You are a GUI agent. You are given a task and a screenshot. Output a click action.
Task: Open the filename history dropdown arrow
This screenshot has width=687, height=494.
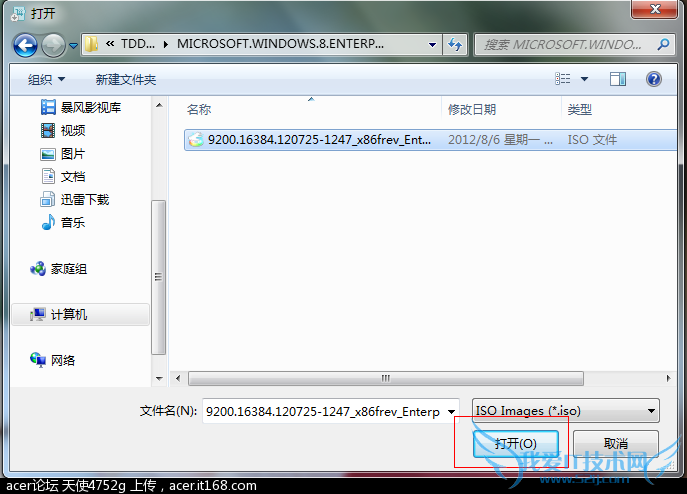tap(451, 411)
